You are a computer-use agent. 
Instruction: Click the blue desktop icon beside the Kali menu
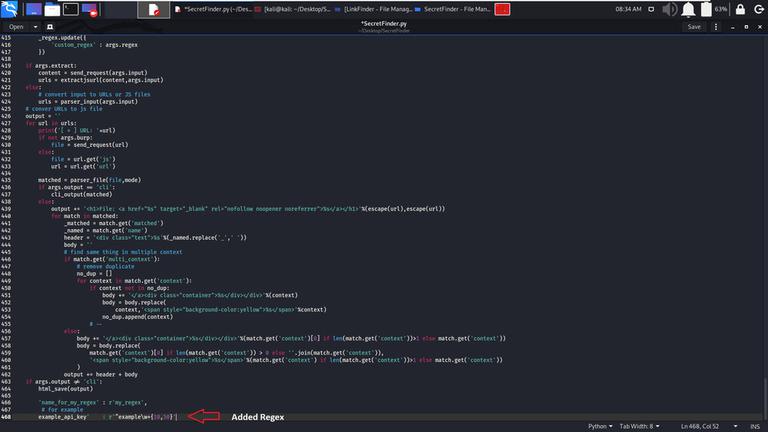[x=33, y=9]
